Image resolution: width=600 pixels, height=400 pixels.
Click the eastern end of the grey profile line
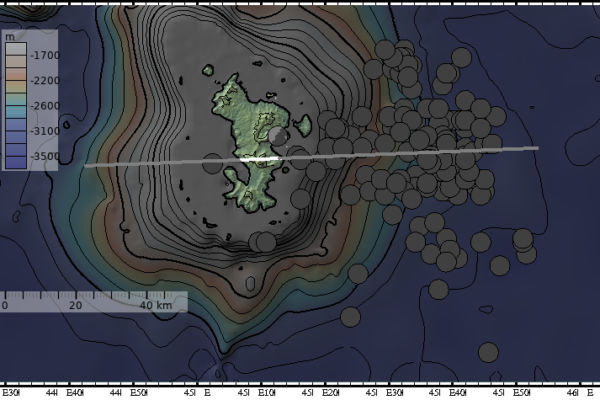click(x=536, y=148)
